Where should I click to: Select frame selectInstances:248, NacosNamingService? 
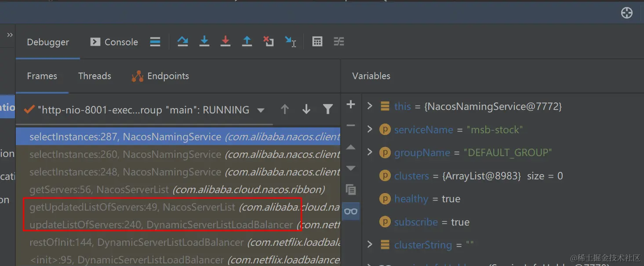[178, 172]
